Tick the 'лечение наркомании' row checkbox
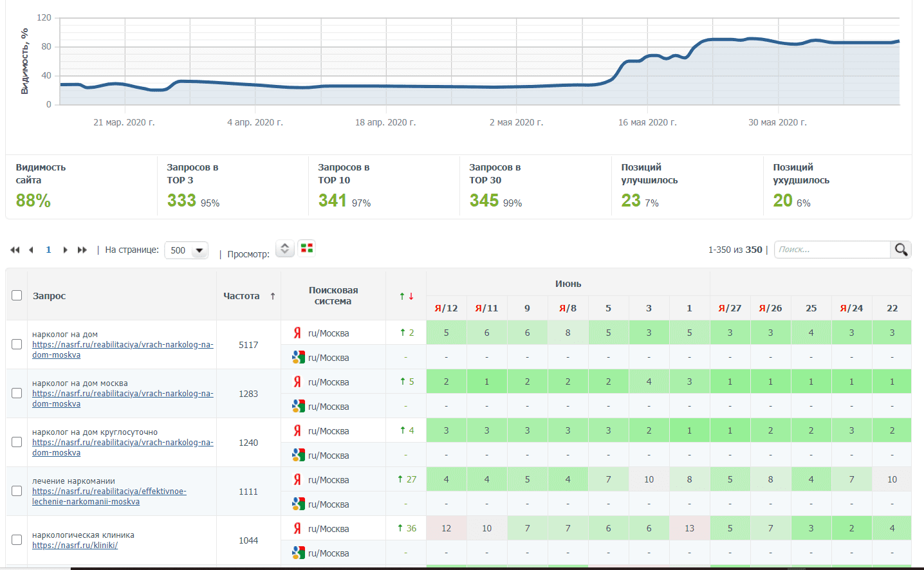The height and width of the screenshot is (570, 924). pos(17,491)
